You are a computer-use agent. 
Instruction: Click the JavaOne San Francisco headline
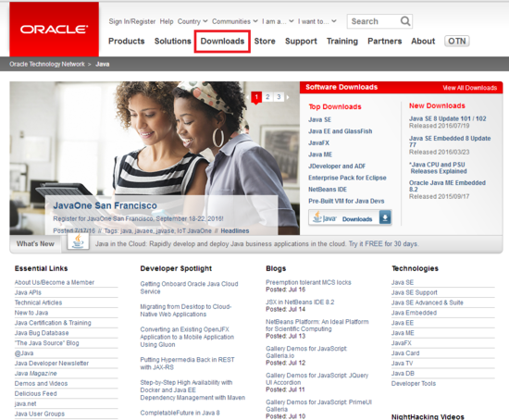(105, 205)
